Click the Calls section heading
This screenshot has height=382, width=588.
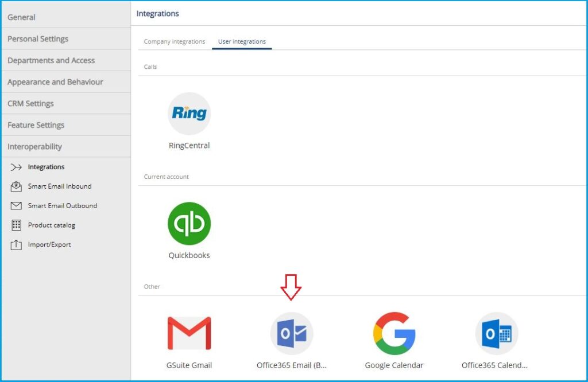150,67
